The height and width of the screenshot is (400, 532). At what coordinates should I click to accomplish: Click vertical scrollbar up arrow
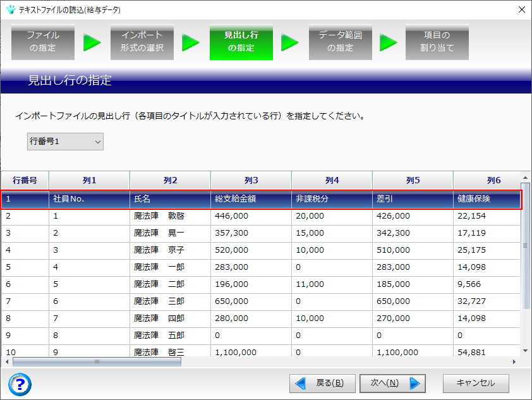pos(524,178)
